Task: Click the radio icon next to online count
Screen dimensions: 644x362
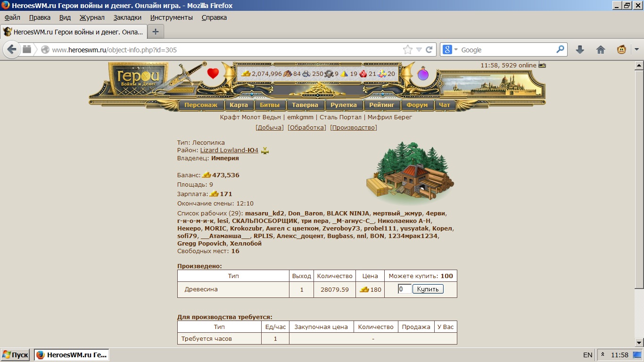Action: [542, 65]
